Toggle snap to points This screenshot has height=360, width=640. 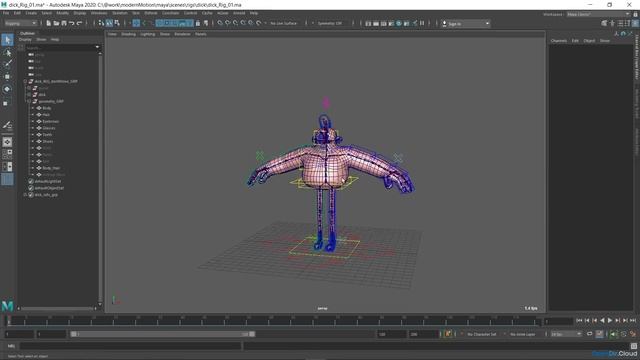click(x=235, y=23)
